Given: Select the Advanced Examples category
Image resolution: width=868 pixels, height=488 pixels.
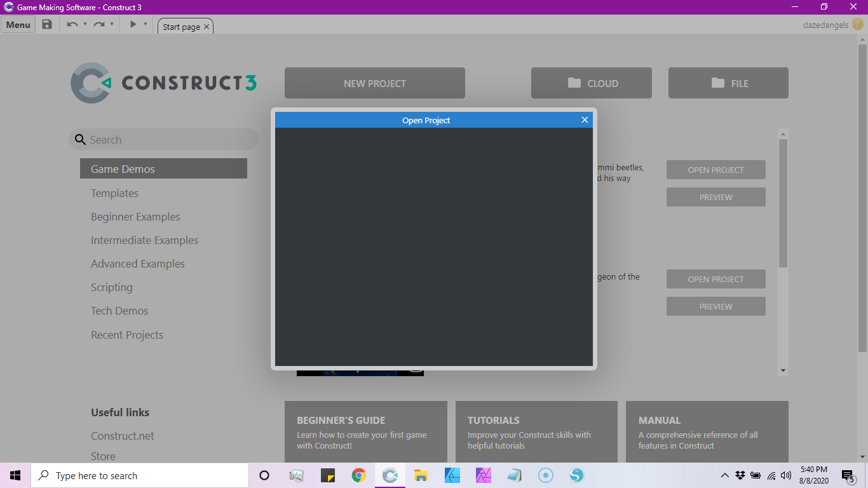Looking at the screenshot, I should click(x=138, y=264).
